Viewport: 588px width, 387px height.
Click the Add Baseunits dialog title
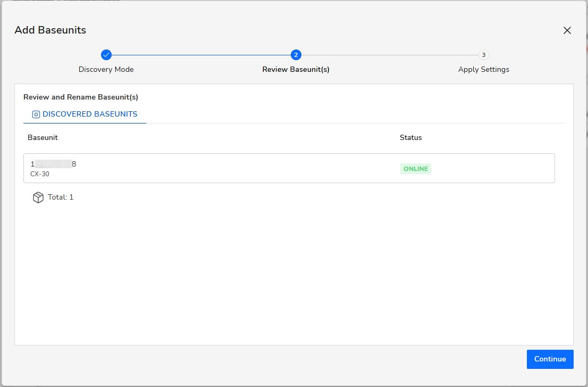50,30
